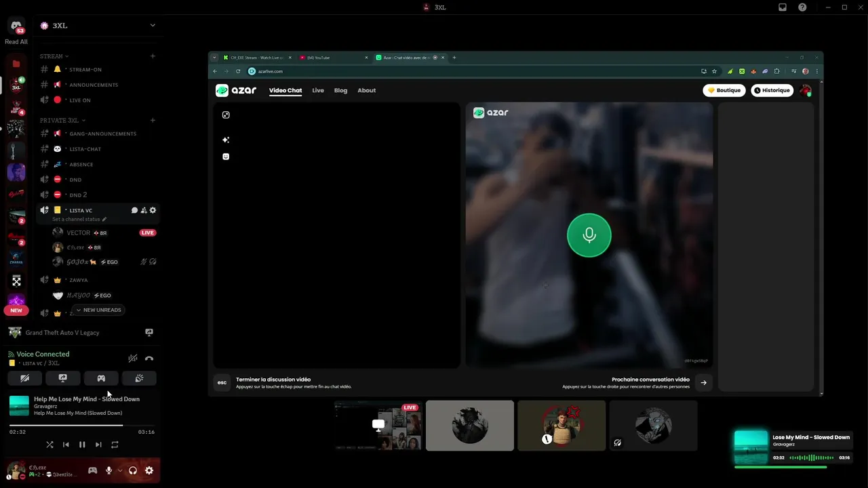Open About tab on Azar

click(367, 90)
